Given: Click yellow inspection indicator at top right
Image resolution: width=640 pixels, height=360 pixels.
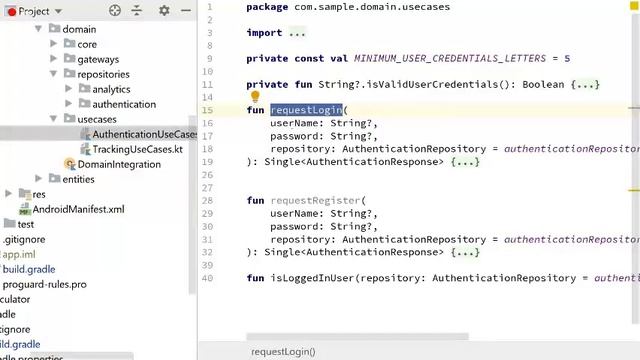Looking at the screenshot, I should pos(634,6).
